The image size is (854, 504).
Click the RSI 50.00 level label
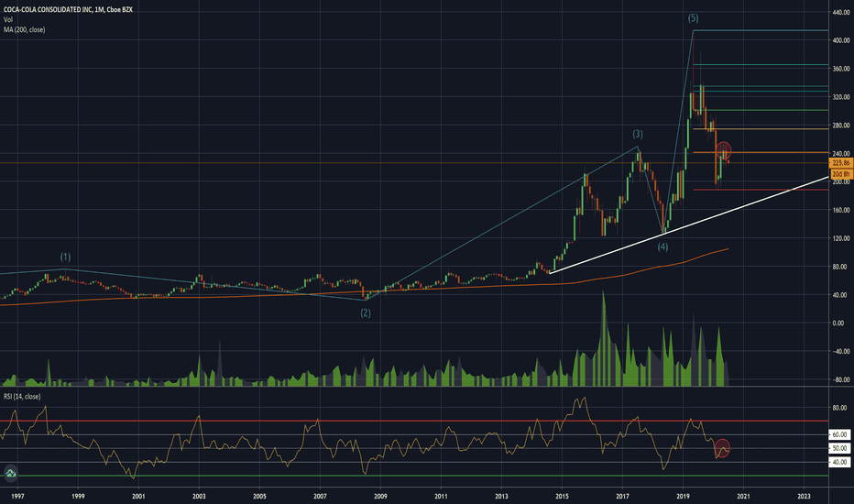pos(840,448)
